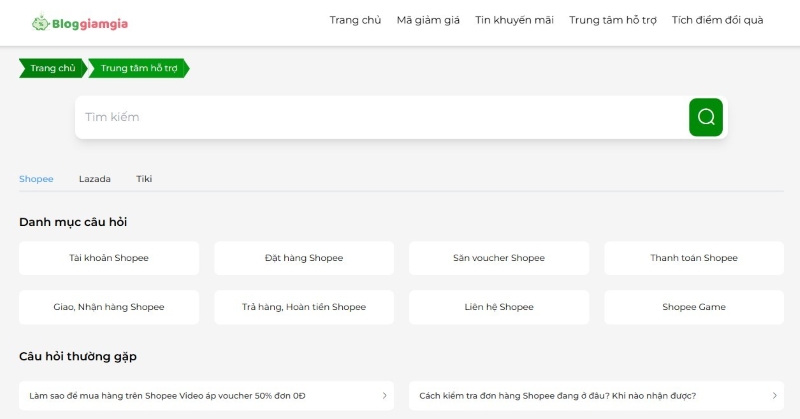Open Giao, Nhận hàng Shopee category

click(x=109, y=307)
